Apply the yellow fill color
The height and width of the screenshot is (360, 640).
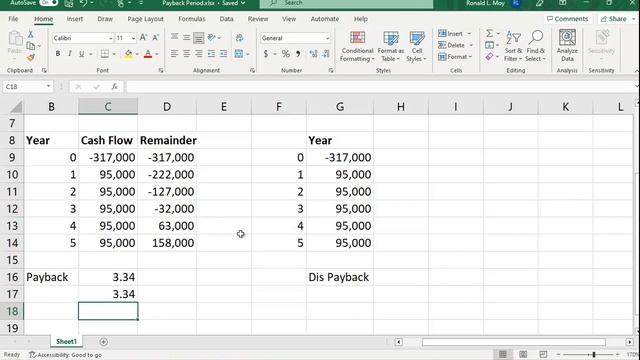tap(129, 54)
